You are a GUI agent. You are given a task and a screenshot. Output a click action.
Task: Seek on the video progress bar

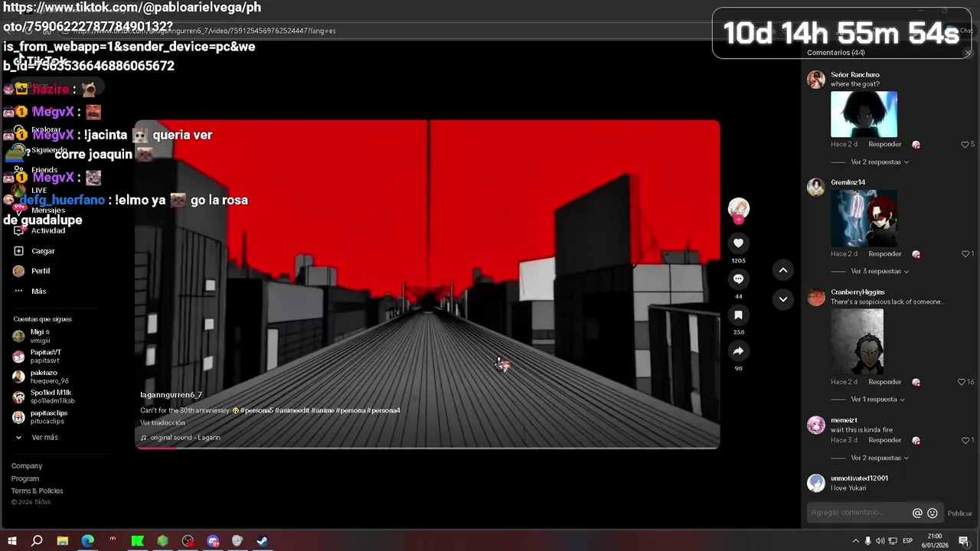click(x=427, y=448)
